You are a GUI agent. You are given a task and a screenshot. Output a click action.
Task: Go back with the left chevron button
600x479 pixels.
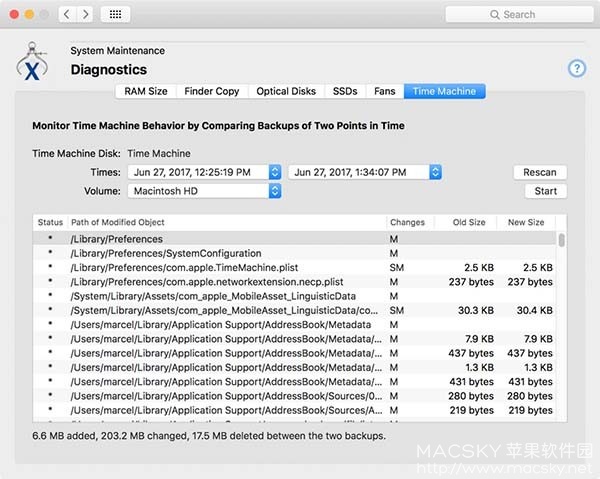click(67, 15)
